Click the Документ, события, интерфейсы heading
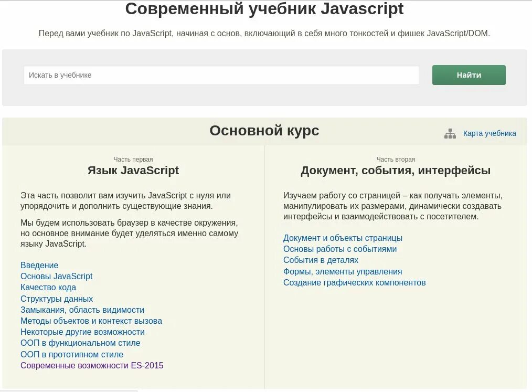 tap(396, 171)
